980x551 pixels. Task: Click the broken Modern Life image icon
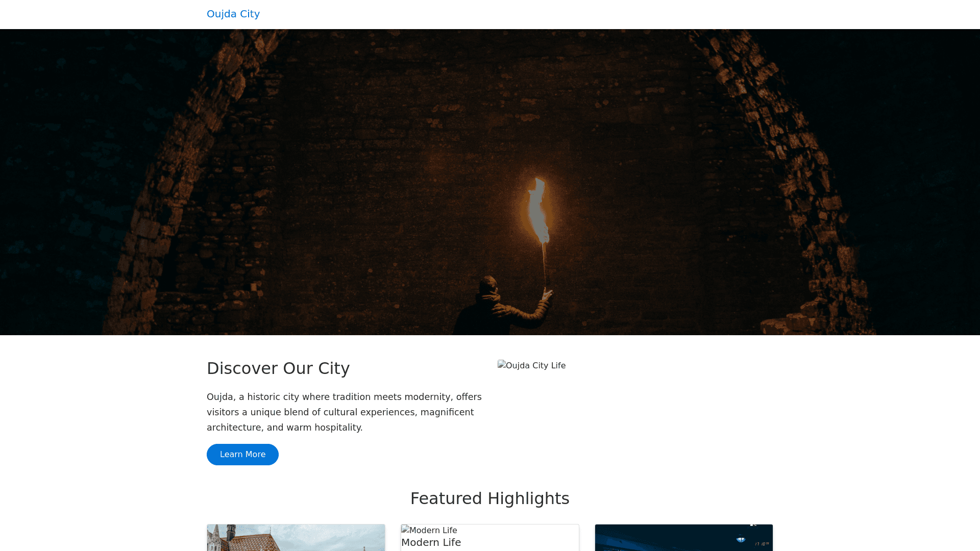coord(406,530)
